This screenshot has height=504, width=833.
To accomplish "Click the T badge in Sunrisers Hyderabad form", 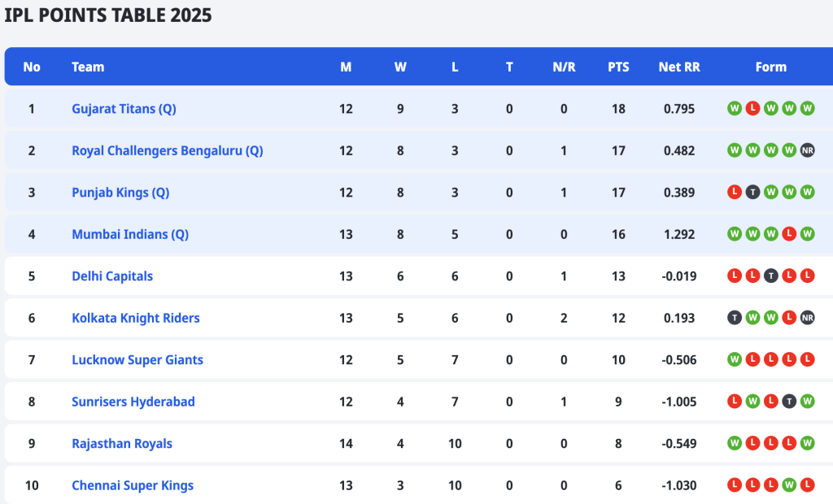I will (789, 402).
